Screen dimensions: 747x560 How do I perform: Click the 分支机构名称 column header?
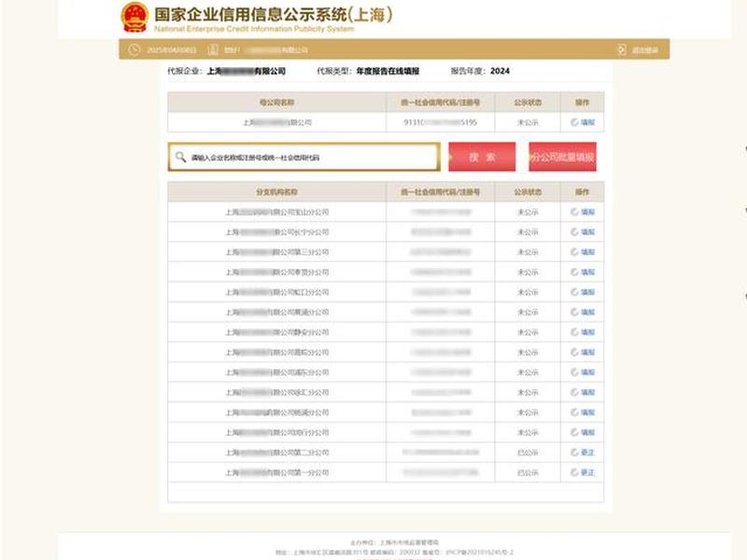coord(276,192)
